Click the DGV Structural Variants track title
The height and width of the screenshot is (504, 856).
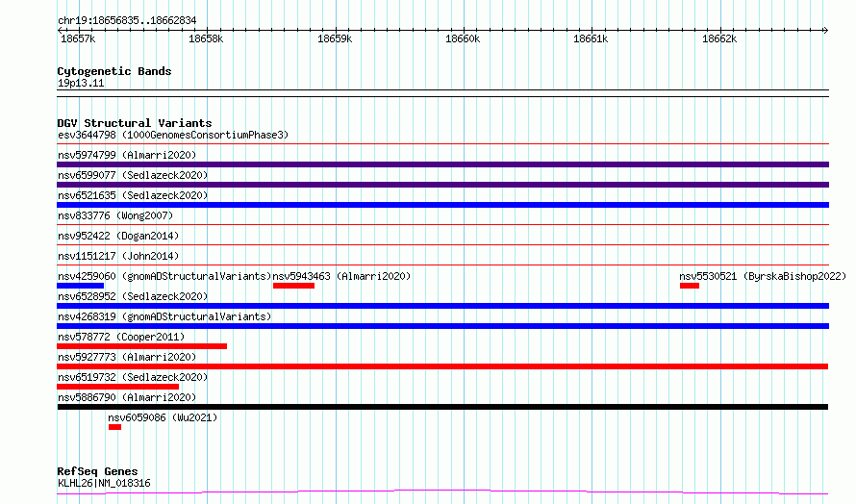[135, 123]
